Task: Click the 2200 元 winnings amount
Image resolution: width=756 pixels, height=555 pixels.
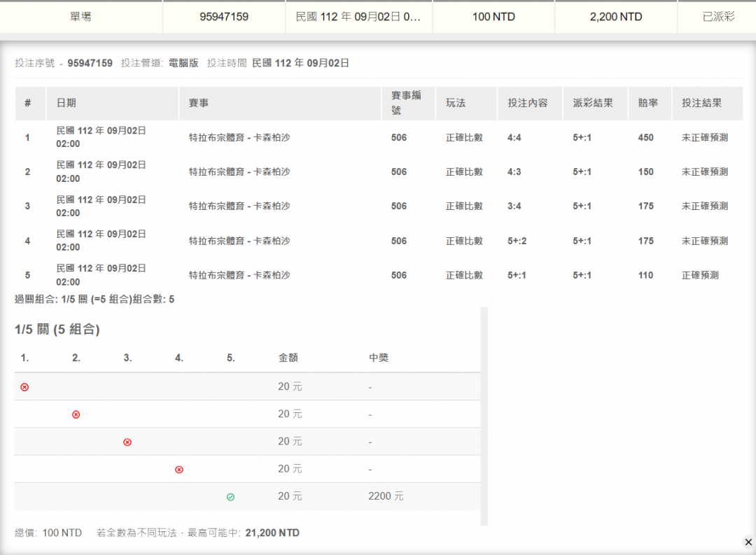Action: click(x=386, y=497)
